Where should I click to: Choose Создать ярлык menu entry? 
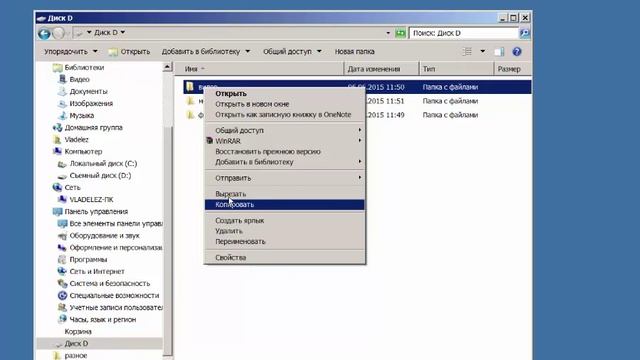(x=284, y=220)
